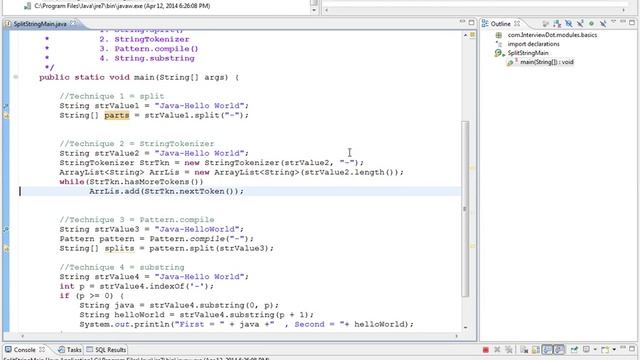The width and height of the screenshot is (640, 360).
Task: Minimize the editor area
Action: click(x=462, y=21)
